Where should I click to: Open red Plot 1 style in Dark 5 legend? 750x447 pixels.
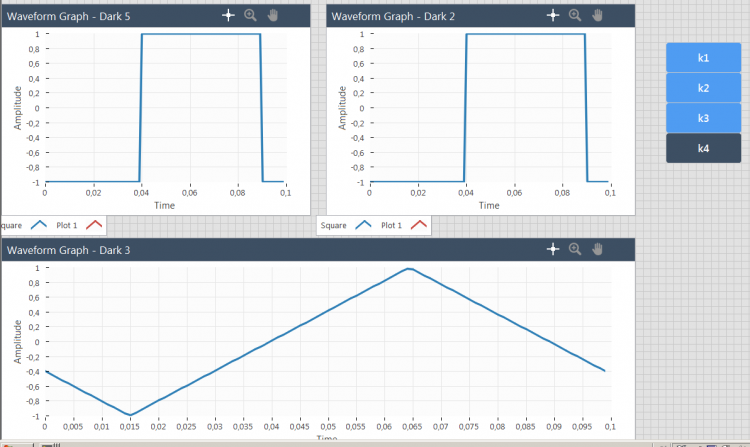[94, 225]
